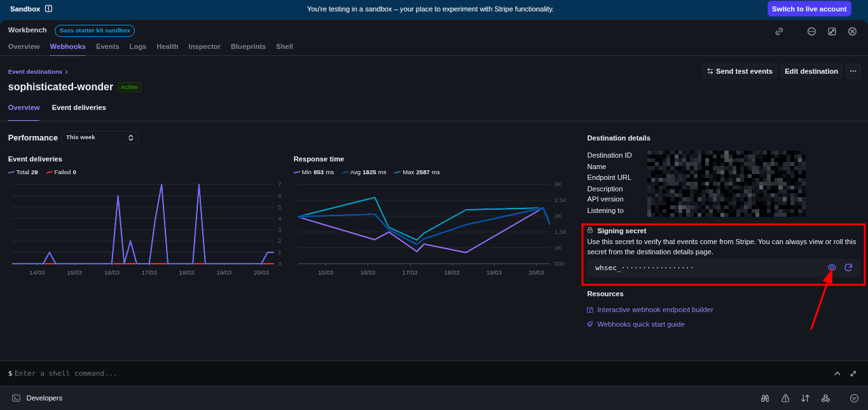Open the errors warning triangle icon
This screenshot has height=410, width=868.
pyautogui.click(x=785, y=398)
